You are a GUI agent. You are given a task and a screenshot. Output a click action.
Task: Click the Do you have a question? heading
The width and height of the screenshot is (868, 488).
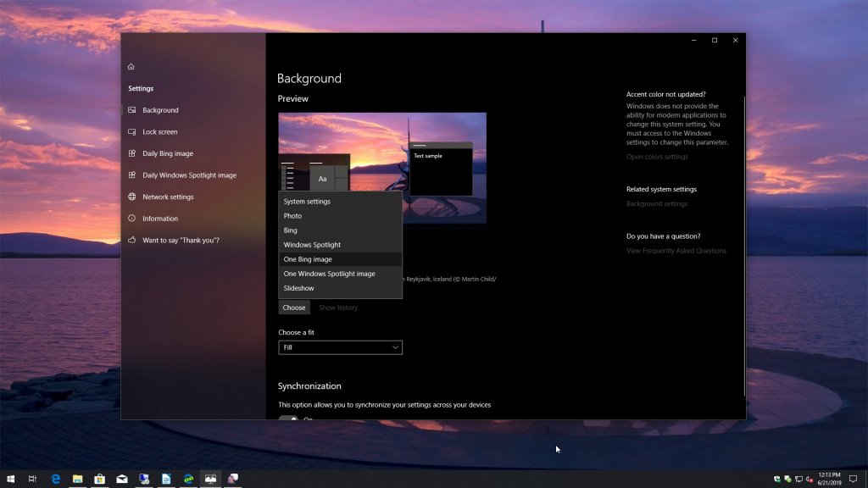point(663,236)
